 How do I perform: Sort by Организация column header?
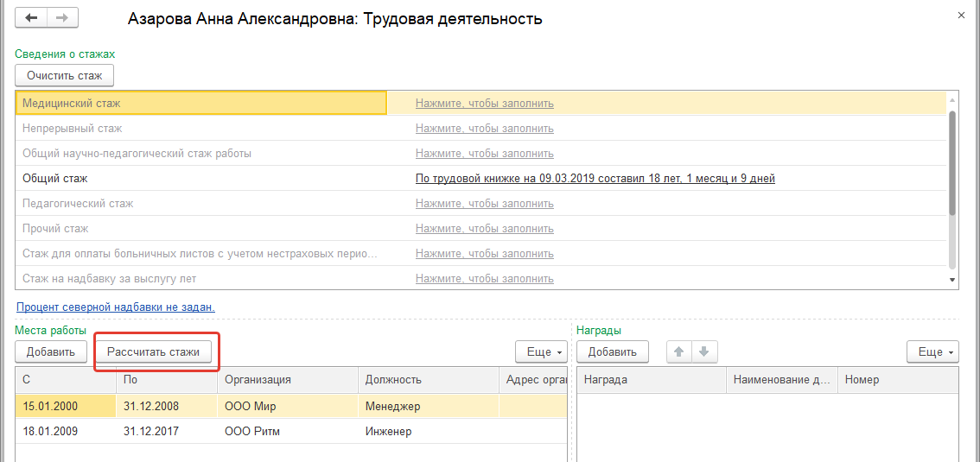(258, 380)
